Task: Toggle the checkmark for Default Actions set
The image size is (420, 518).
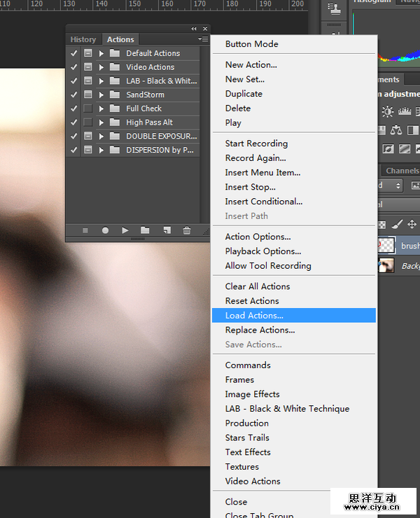Action: (x=74, y=53)
